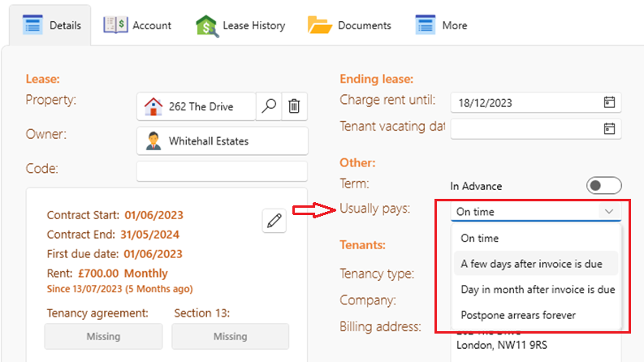Click the Whitehall Estates owner field

222,140
